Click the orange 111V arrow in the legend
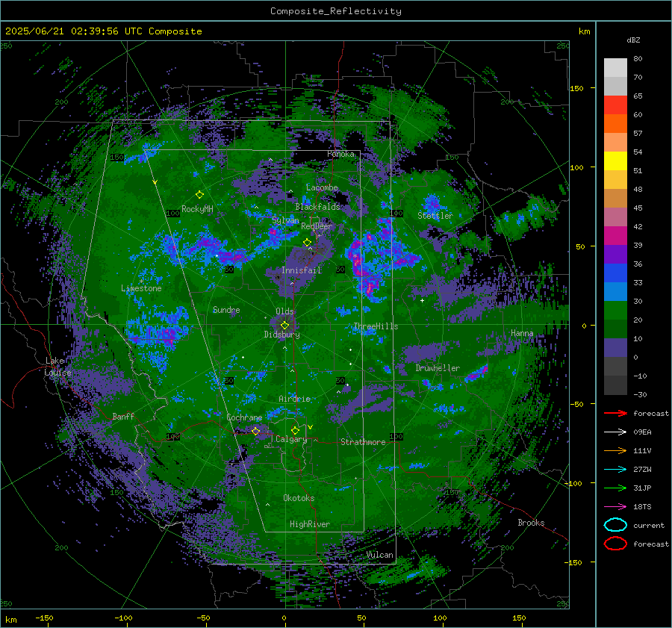Image resolution: width=672 pixels, height=628 pixels. tap(615, 450)
